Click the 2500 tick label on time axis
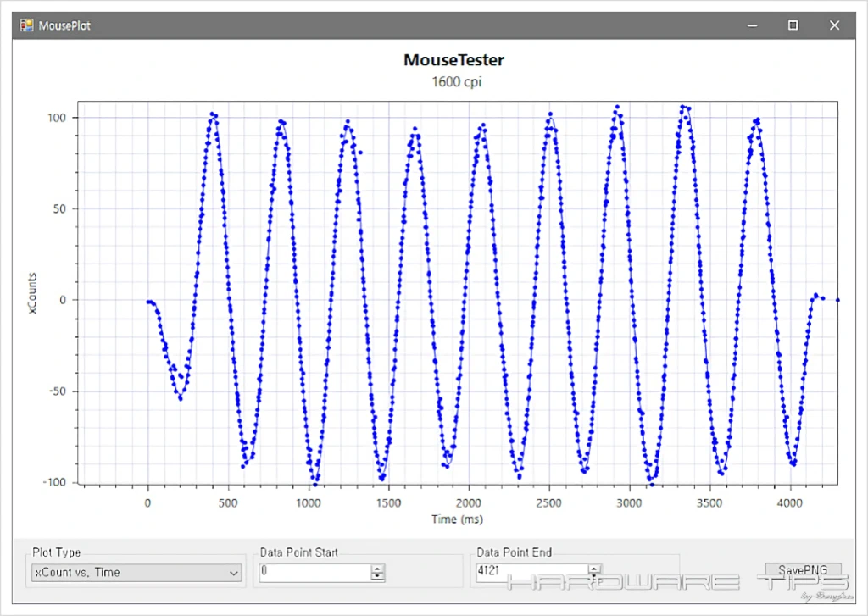This screenshot has height=616, width=868. pyautogui.click(x=549, y=503)
